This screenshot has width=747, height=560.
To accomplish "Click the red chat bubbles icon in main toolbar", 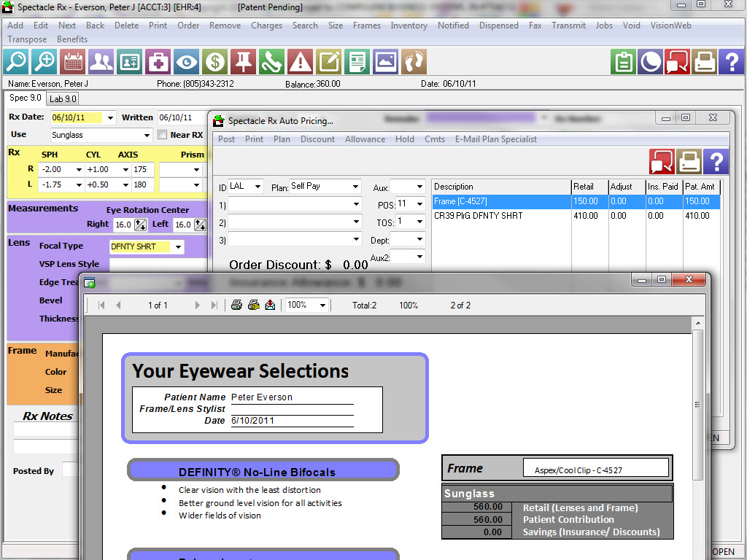I will (678, 61).
